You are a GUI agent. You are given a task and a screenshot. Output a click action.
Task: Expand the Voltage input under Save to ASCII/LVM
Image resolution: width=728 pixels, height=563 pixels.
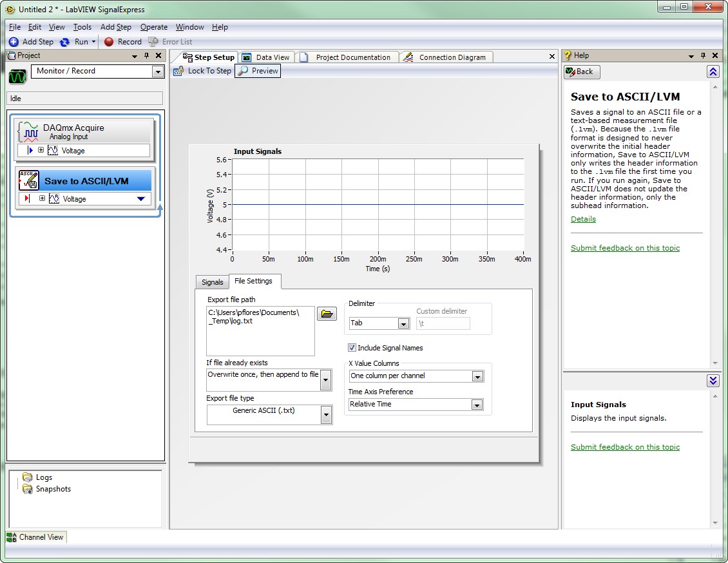[x=42, y=198]
